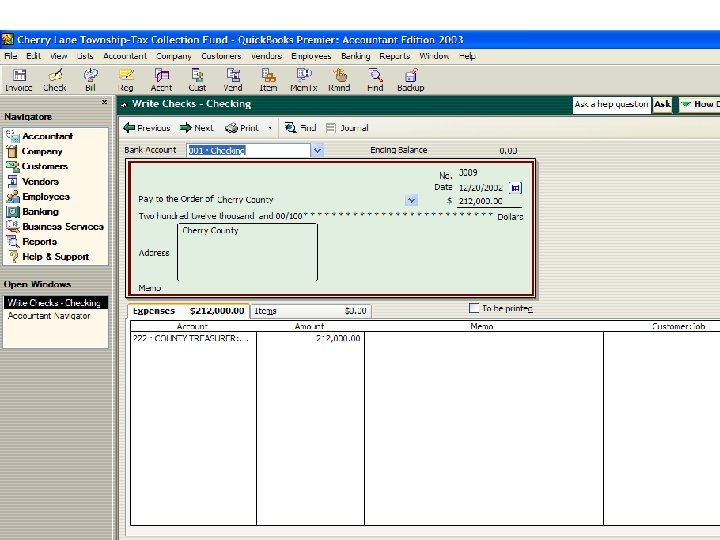Open the Business Services navigator
Viewport: 720px width, 540px height.
coord(55,226)
